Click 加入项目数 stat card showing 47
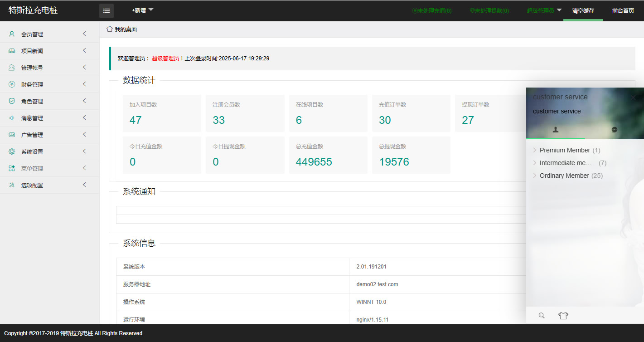This screenshot has width=644, height=342. (x=162, y=113)
